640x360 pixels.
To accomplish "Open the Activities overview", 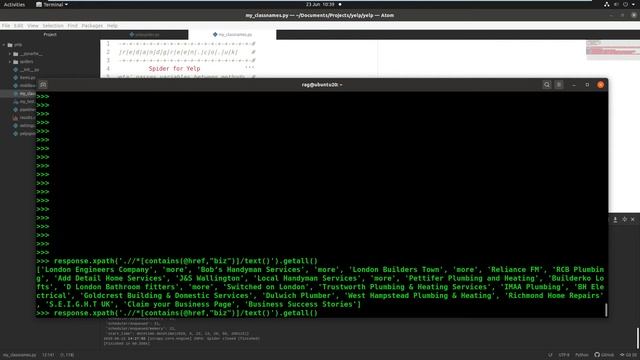I will point(14,4).
